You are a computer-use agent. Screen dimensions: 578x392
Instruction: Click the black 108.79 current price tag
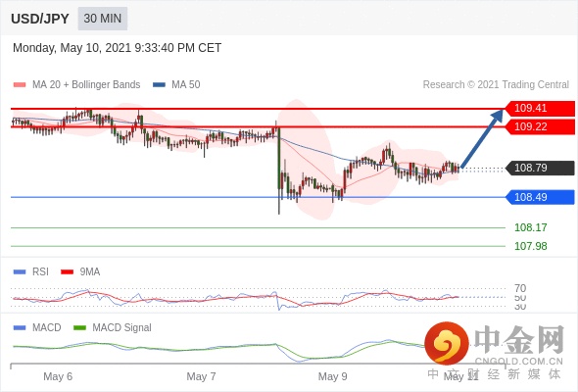540,168
